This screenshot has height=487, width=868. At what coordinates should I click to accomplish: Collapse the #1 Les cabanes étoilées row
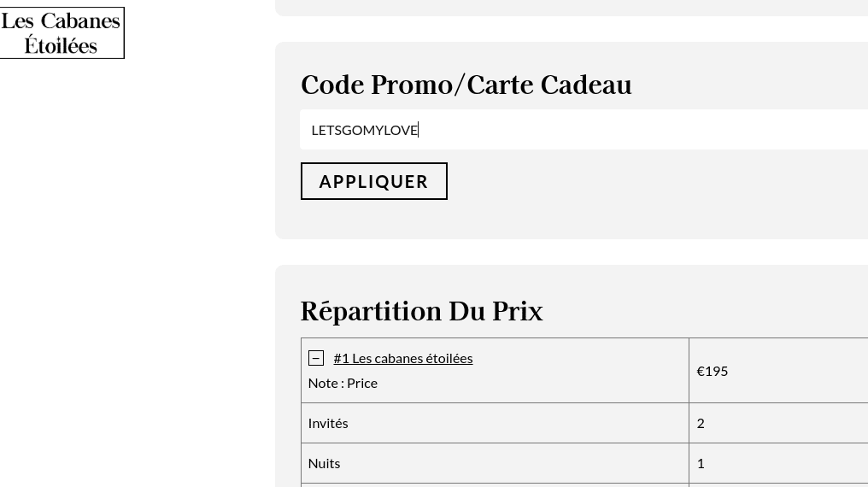[x=316, y=358]
